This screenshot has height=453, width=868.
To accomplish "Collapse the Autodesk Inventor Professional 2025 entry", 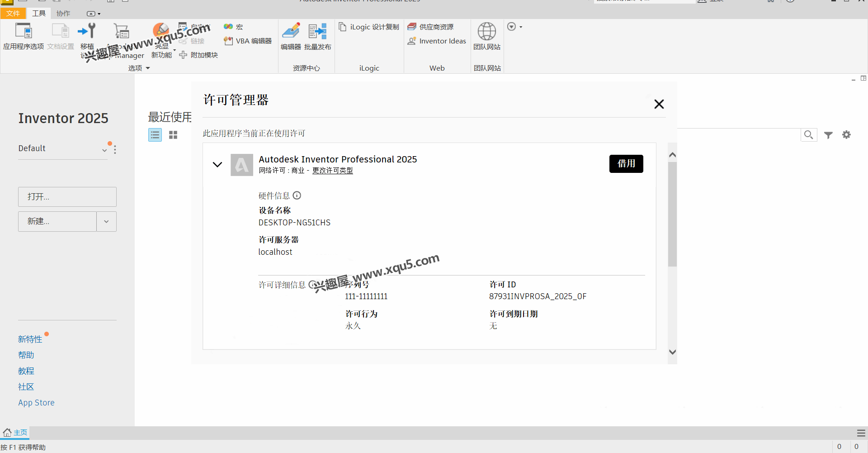I will click(217, 164).
